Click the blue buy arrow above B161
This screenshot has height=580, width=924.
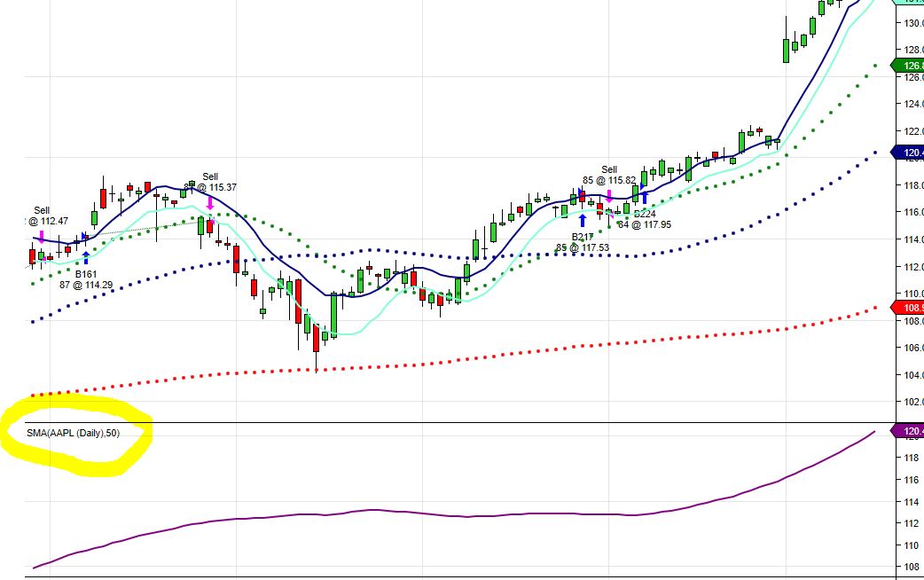tap(86, 257)
